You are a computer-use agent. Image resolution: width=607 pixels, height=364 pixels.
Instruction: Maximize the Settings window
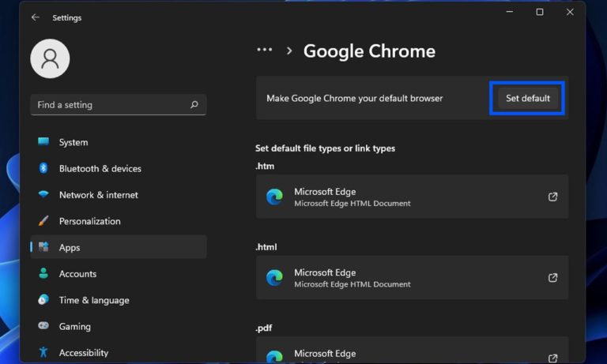540,12
